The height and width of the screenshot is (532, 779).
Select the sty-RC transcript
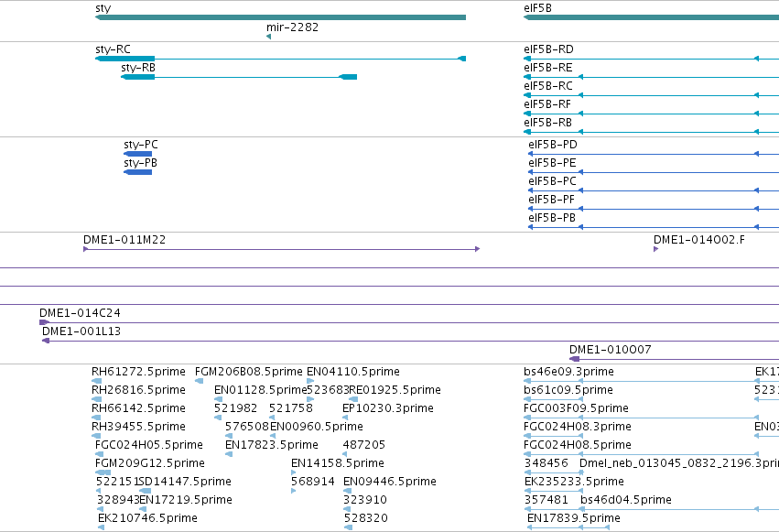280,59
